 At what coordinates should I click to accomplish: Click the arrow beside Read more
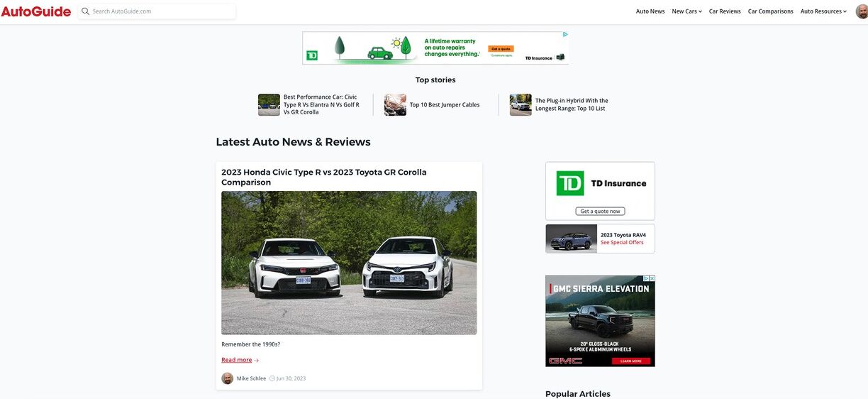[257, 361]
